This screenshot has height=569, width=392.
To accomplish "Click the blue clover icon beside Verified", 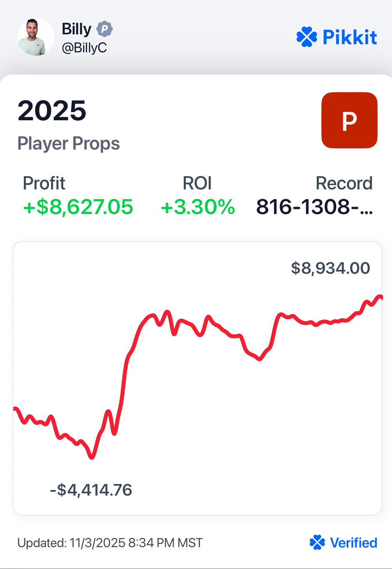I will coord(317,542).
